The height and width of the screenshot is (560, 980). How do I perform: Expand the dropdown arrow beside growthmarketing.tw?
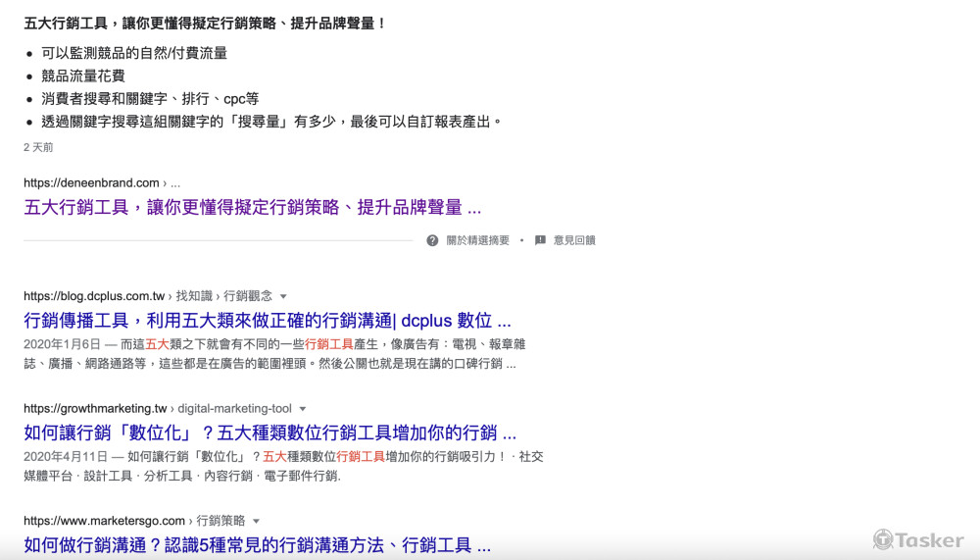point(303,409)
